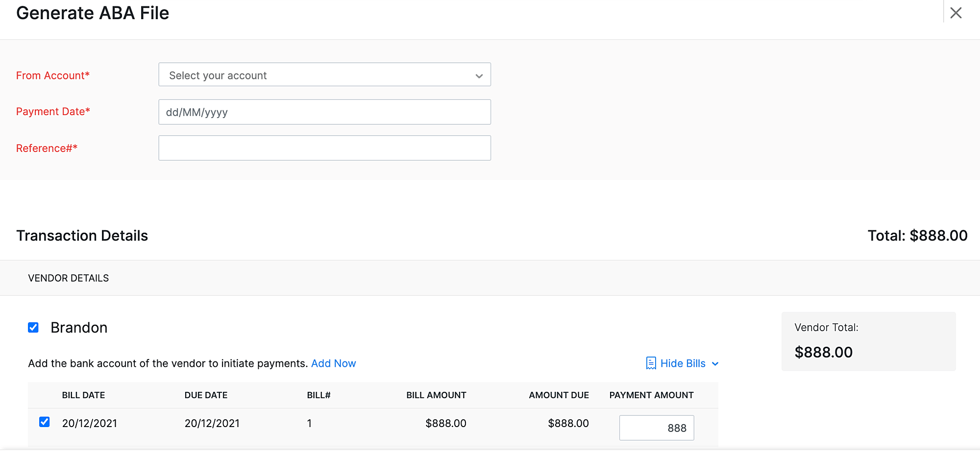Image resolution: width=980 pixels, height=455 pixels.
Task: Click into the Reference# text box
Action: (324, 148)
